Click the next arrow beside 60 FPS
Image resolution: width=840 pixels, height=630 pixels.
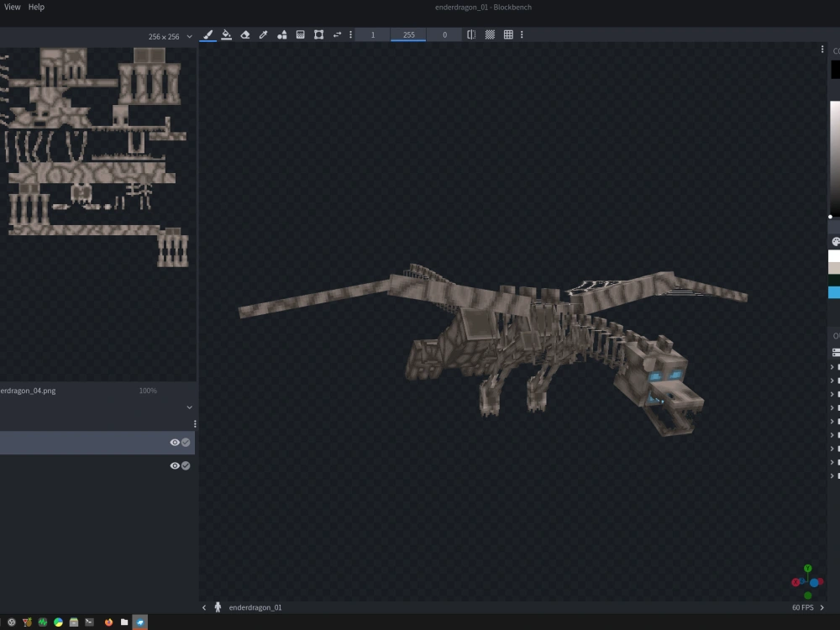pos(823,606)
